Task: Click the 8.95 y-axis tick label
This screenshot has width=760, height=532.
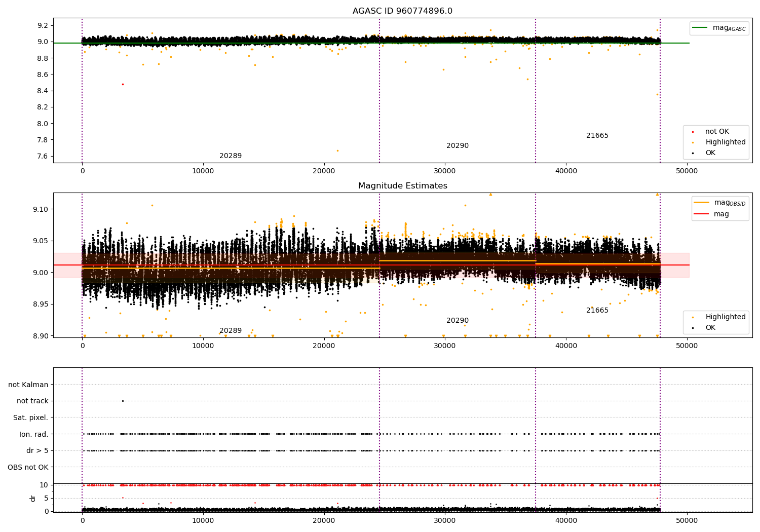Action: (41, 305)
